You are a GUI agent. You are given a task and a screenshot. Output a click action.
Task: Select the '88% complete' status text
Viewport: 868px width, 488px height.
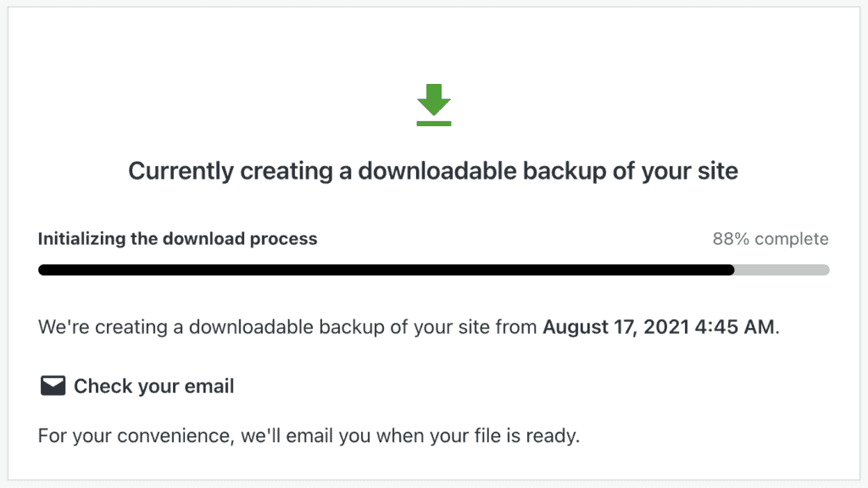(x=771, y=239)
